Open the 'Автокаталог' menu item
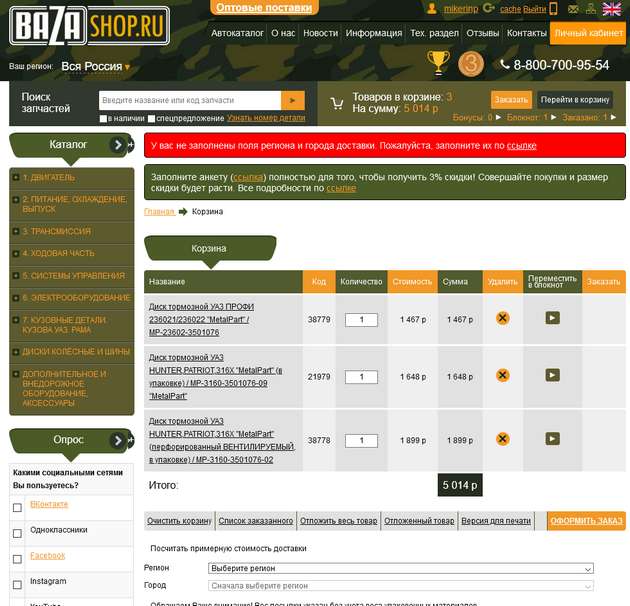 (237, 33)
